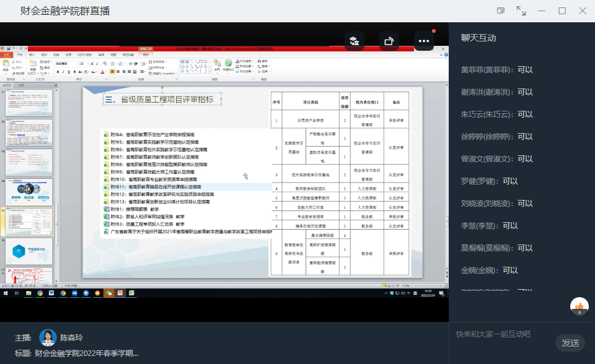This screenshot has height=364, width=595.
Task: Open the green WeChat icon in the taskbar
Action: coord(109,293)
